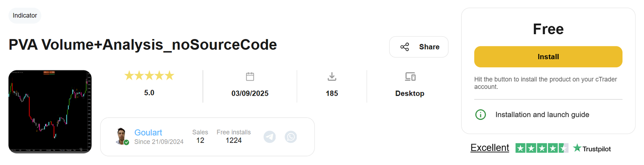Screen dimensions: 644x165
Task: Click the five-star rating stars
Action: click(149, 76)
